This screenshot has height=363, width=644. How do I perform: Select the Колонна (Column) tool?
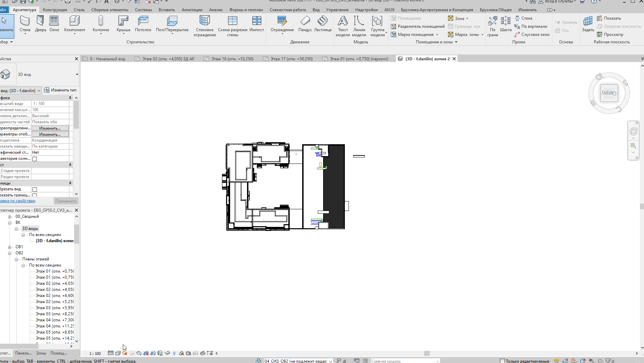click(101, 24)
